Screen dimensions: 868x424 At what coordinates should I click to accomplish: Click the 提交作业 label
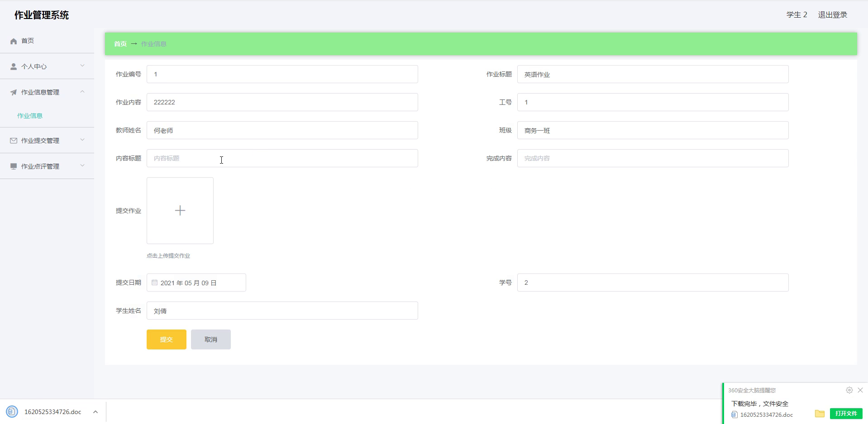tap(129, 211)
